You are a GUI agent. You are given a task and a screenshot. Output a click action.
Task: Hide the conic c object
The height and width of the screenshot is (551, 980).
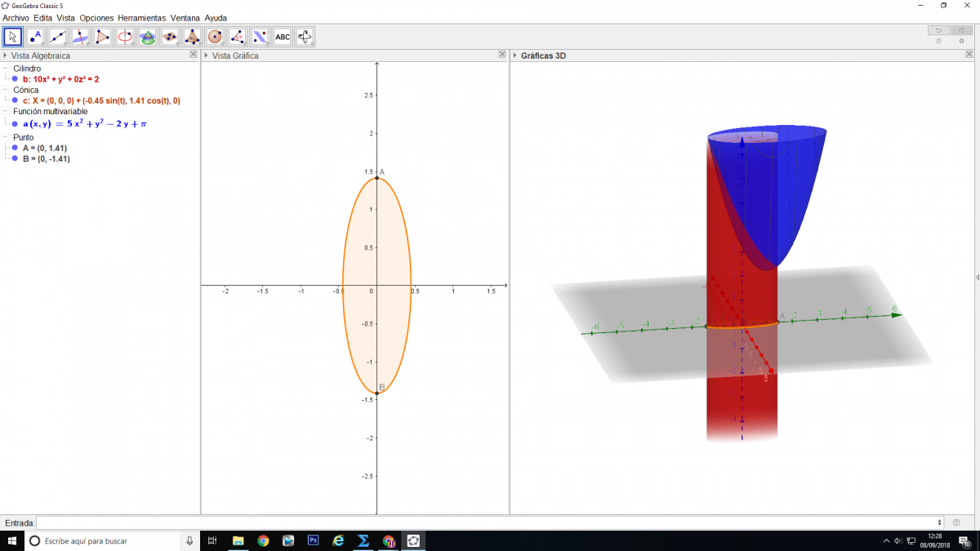pos(16,100)
